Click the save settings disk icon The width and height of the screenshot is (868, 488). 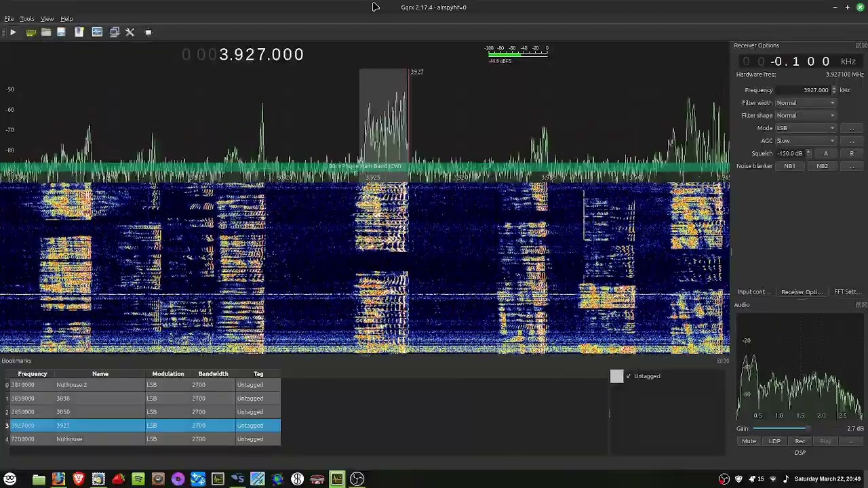[61, 32]
